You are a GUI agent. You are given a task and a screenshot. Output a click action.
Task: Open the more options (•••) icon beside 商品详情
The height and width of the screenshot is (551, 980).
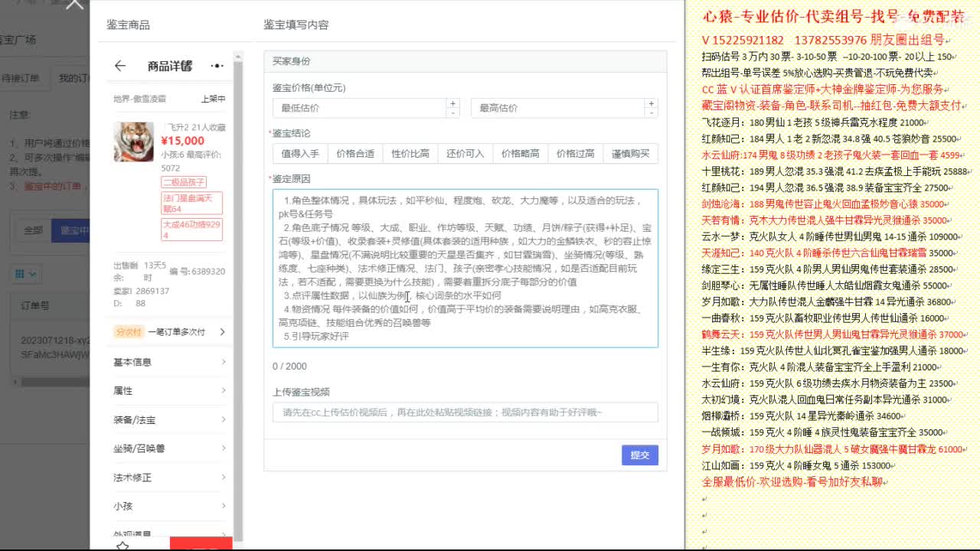(x=217, y=65)
